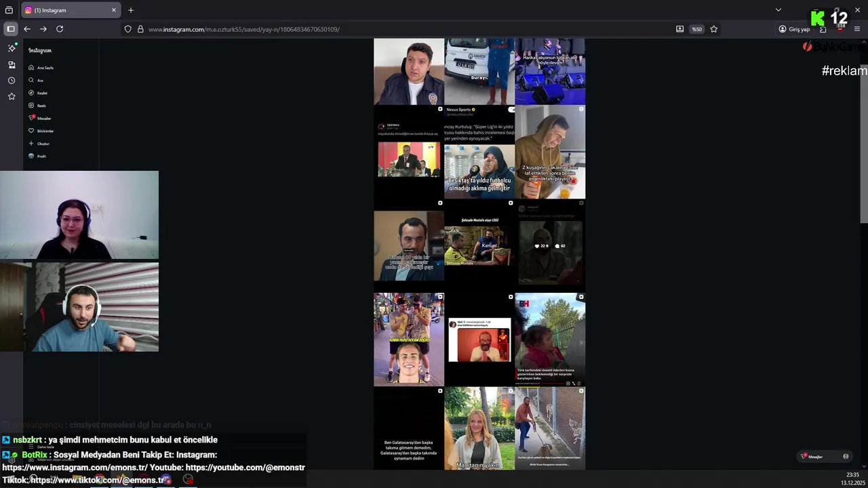Open saved post of man in police uniform
This screenshot has width=868, height=488.
tap(409, 71)
